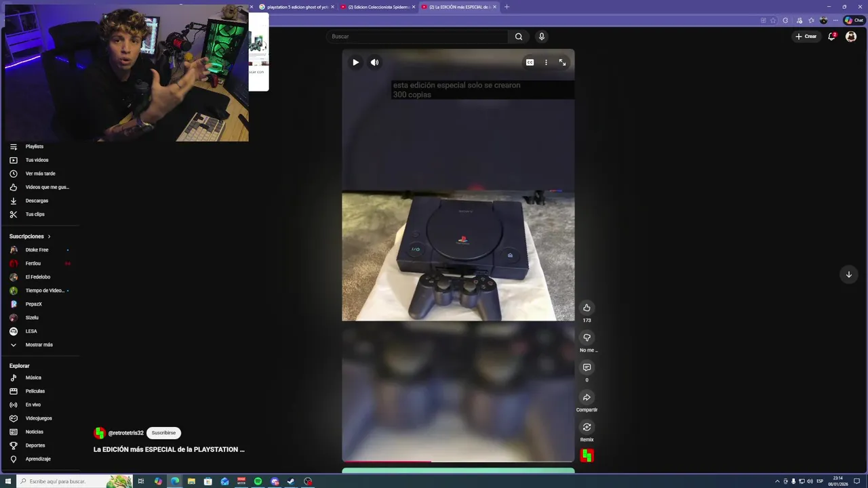Open YouTube notifications bell
Image resolution: width=868 pixels, height=488 pixels.
pos(832,37)
